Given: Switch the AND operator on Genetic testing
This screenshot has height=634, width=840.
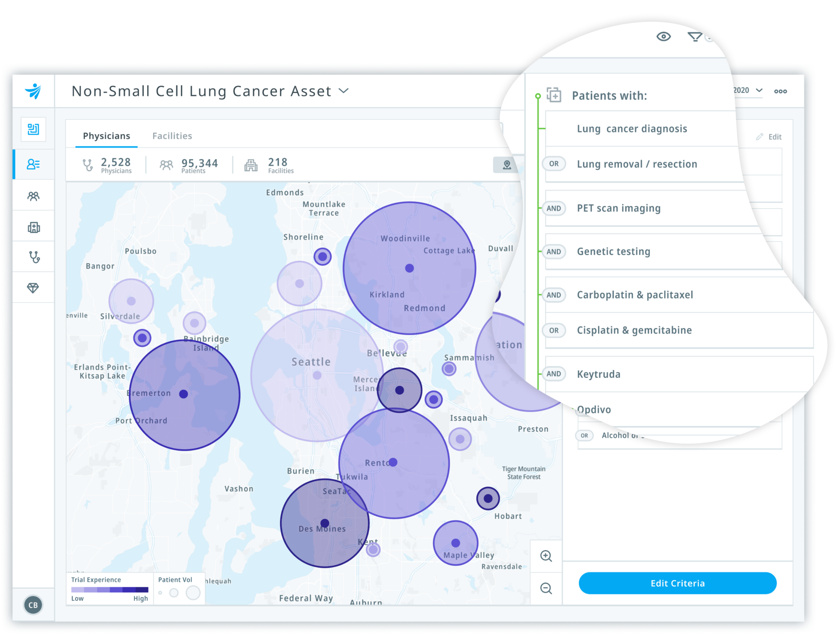Looking at the screenshot, I should click(554, 251).
